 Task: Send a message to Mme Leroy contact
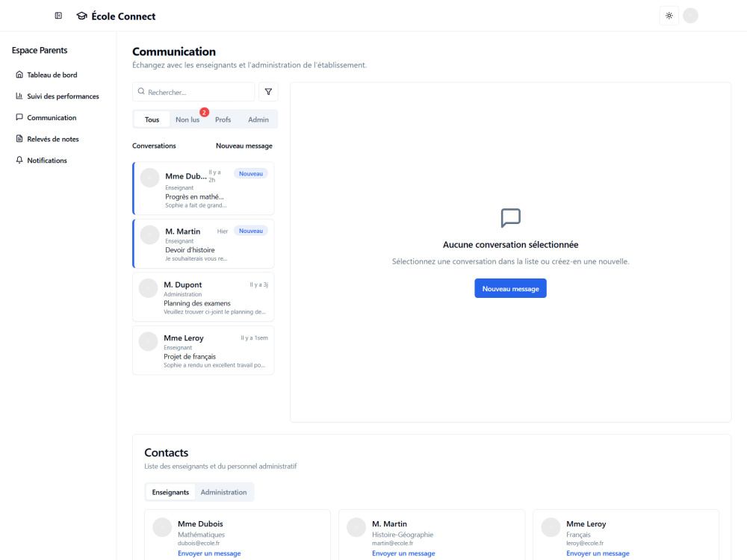598,553
